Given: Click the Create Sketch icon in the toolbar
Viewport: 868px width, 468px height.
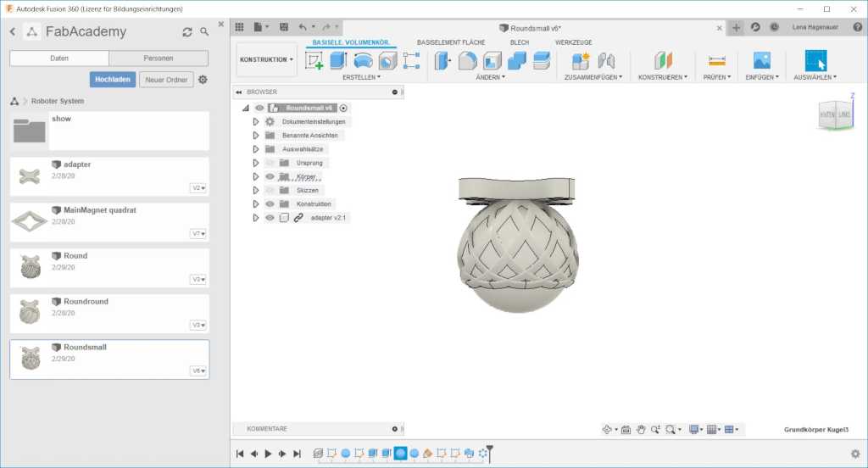Looking at the screenshot, I should point(314,60).
